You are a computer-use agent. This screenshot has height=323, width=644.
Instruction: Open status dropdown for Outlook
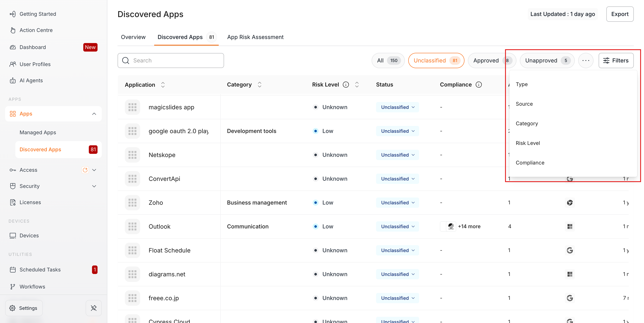click(x=398, y=227)
